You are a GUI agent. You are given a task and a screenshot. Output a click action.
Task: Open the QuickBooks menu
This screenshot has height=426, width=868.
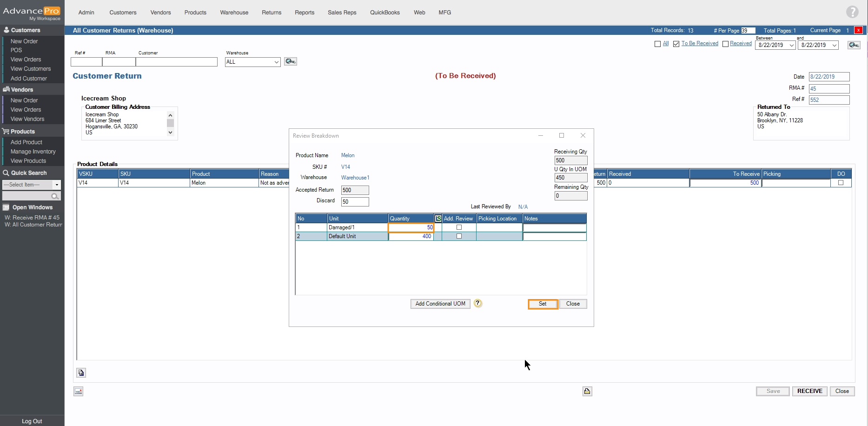[384, 13]
